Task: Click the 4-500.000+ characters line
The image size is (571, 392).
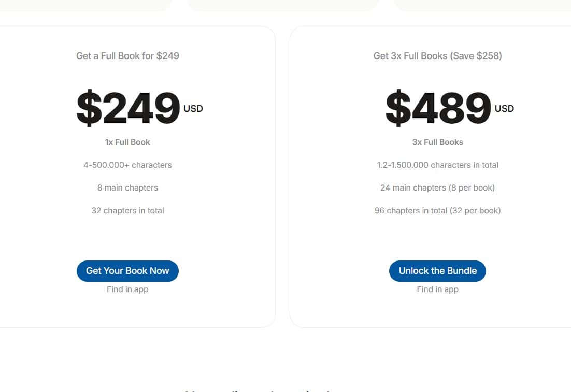Action: 127,165
